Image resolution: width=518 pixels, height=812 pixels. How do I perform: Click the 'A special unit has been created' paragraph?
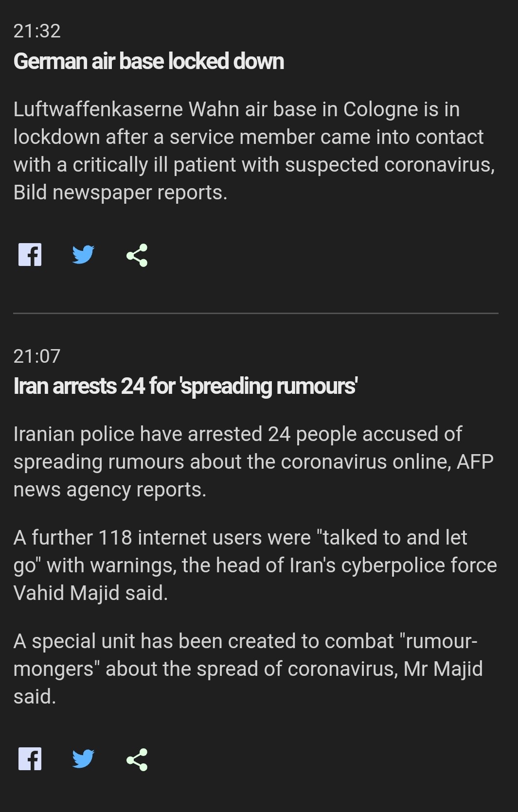pos(248,669)
